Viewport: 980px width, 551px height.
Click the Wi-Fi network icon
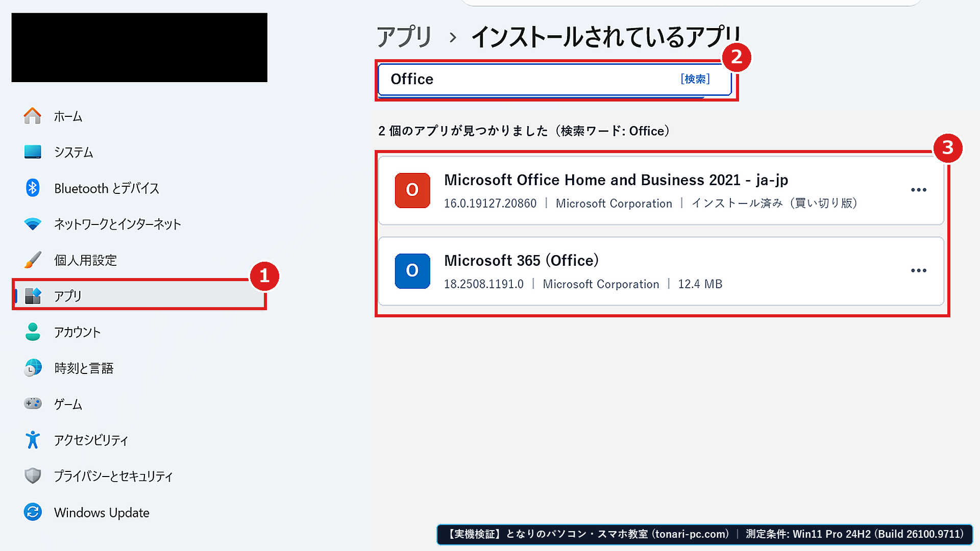[x=33, y=224]
